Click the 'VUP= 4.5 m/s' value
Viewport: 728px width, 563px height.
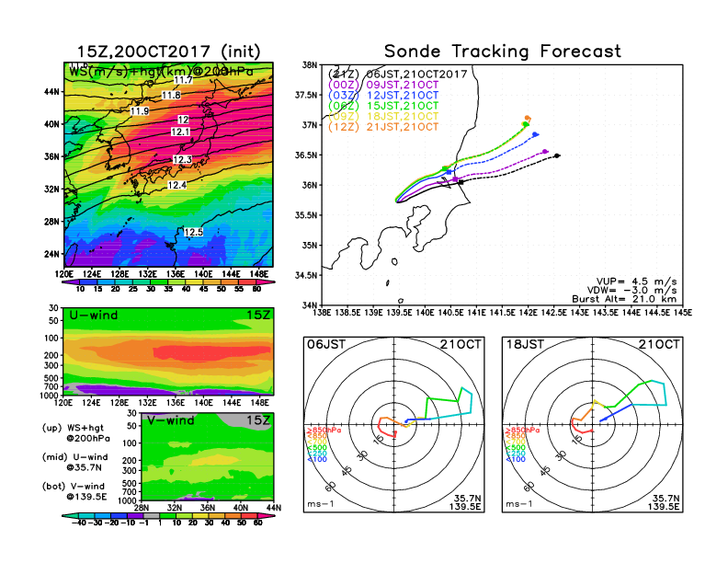pyautogui.click(x=636, y=281)
